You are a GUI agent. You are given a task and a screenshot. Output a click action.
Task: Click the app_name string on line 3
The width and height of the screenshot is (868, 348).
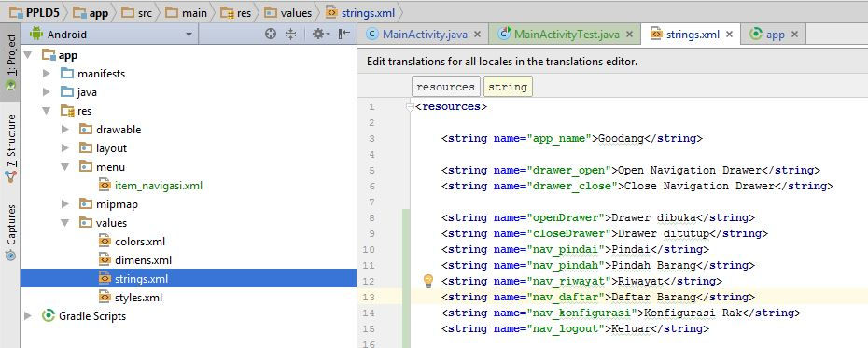tap(571, 138)
